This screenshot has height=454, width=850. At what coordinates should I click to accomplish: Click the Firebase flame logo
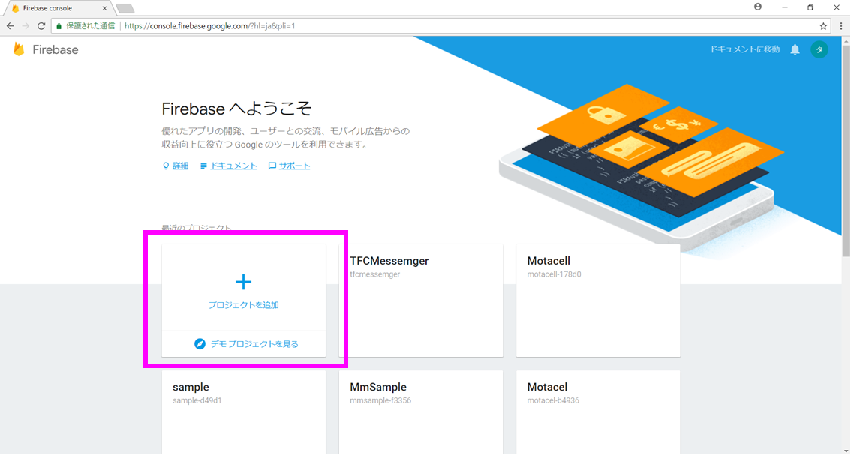pos(19,49)
